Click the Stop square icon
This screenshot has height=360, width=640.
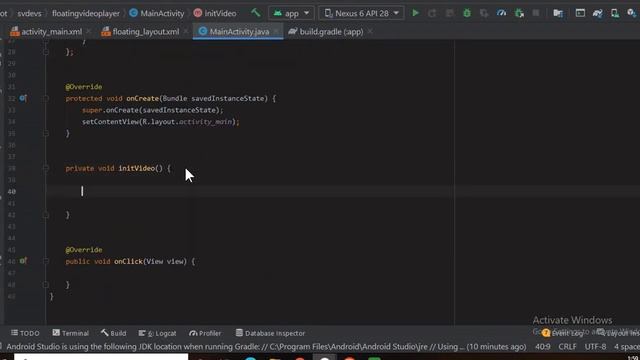pyautogui.click(x=536, y=13)
